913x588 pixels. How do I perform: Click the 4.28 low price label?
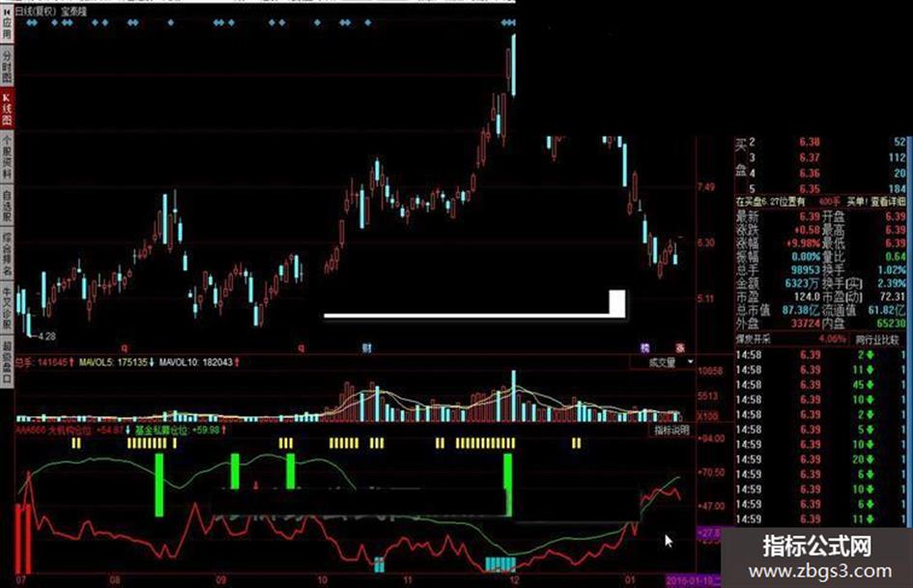click(46, 336)
